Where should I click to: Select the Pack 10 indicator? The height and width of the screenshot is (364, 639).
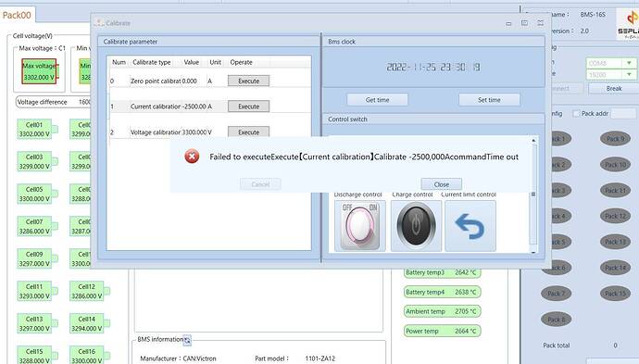click(x=615, y=165)
